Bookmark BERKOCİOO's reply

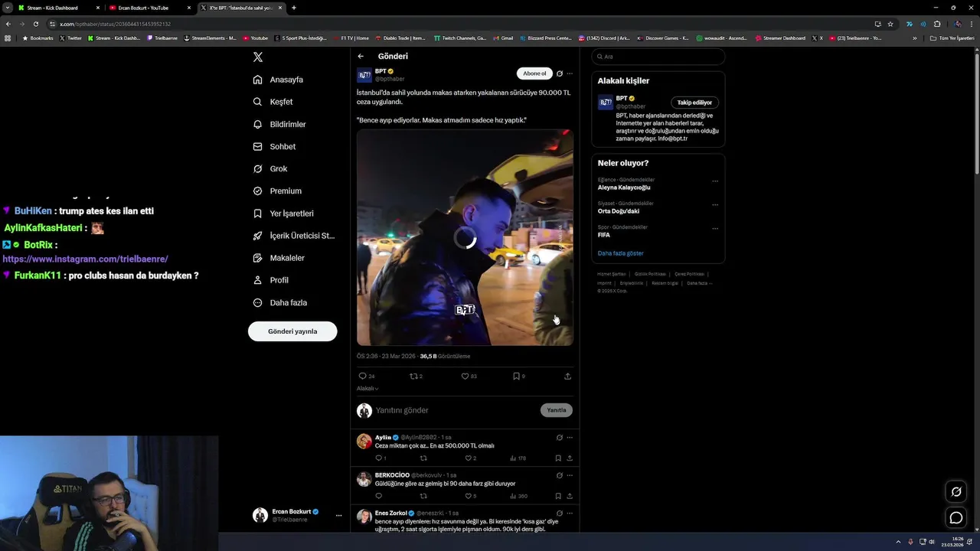coord(558,496)
